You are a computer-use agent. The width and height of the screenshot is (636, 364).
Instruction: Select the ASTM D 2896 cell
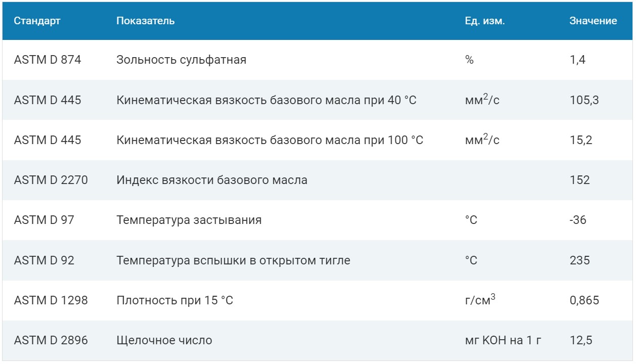click(51, 340)
